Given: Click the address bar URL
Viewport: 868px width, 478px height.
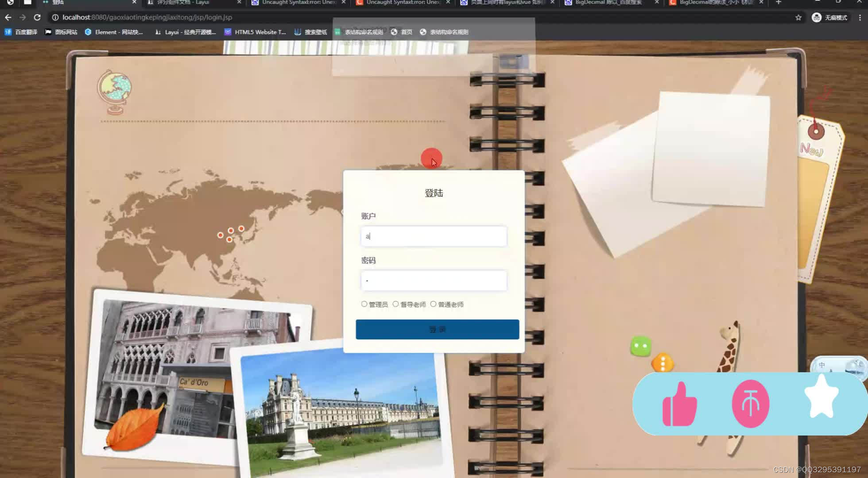Looking at the screenshot, I should tap(147, 17).
